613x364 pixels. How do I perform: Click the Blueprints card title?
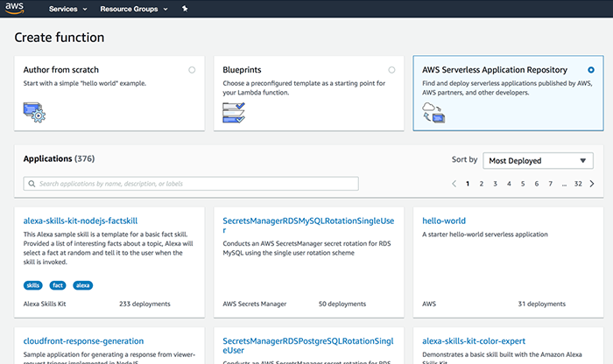(242, 70)
